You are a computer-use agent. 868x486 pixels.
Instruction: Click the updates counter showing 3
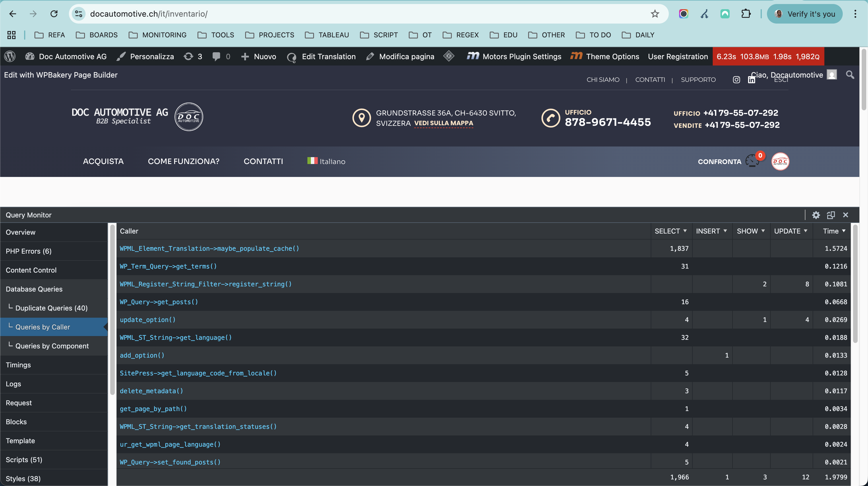[193, 56]
